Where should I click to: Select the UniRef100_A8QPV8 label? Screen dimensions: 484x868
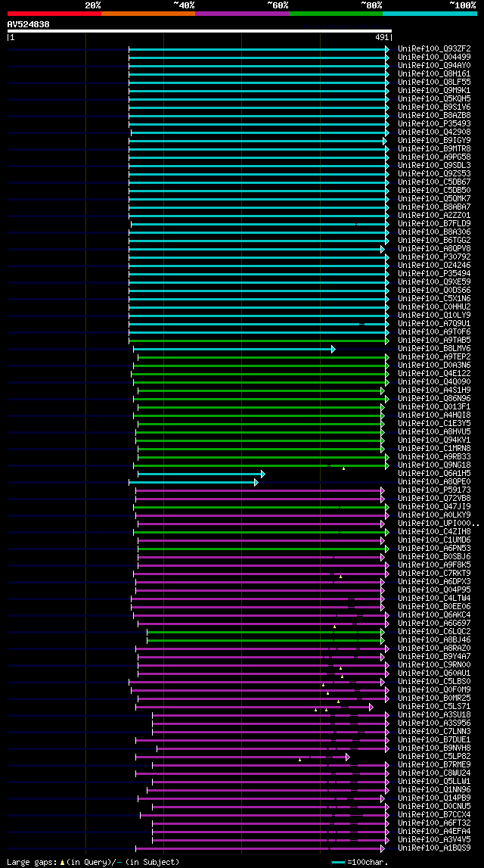point(434,248)
